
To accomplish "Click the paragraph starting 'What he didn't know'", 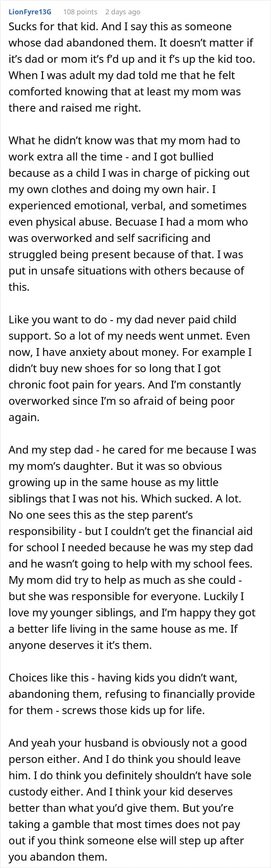I will (128, 214).
